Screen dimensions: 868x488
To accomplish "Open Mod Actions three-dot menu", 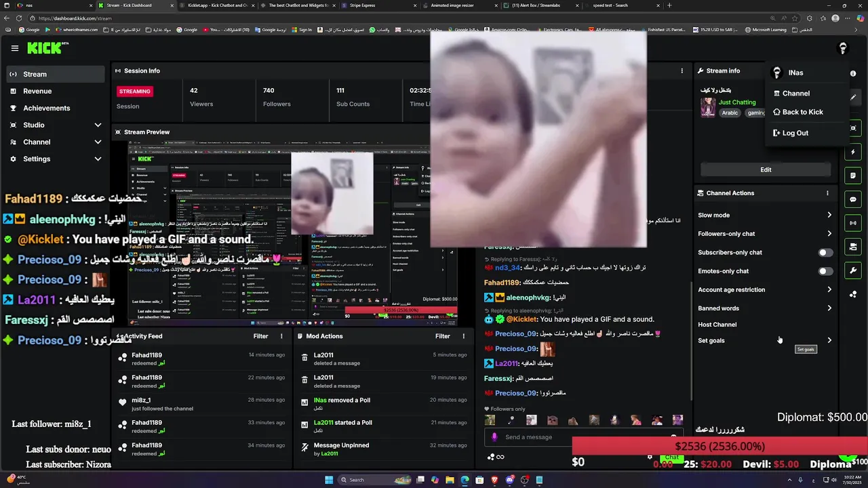I will pyautogui.click(x=464, y=336).
